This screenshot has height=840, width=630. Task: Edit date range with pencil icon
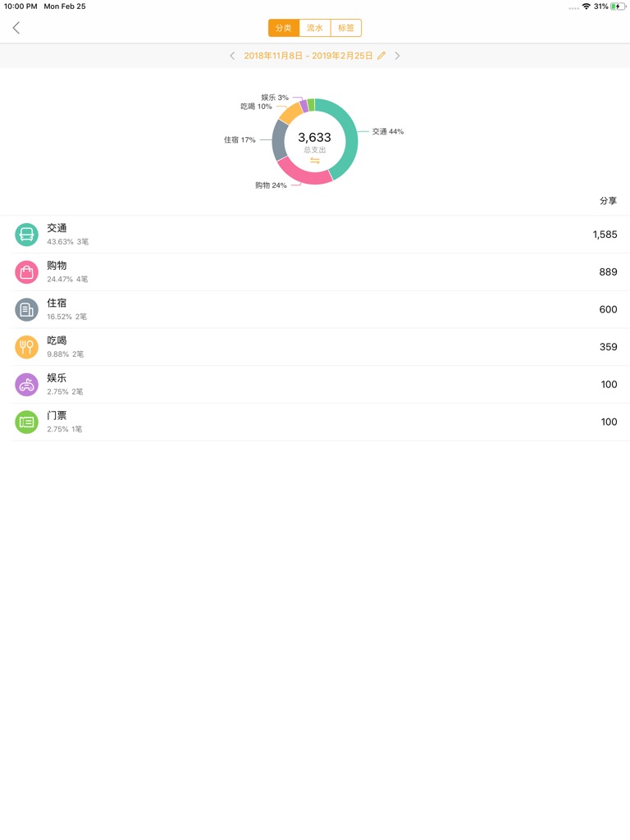(x=381, y=56)
